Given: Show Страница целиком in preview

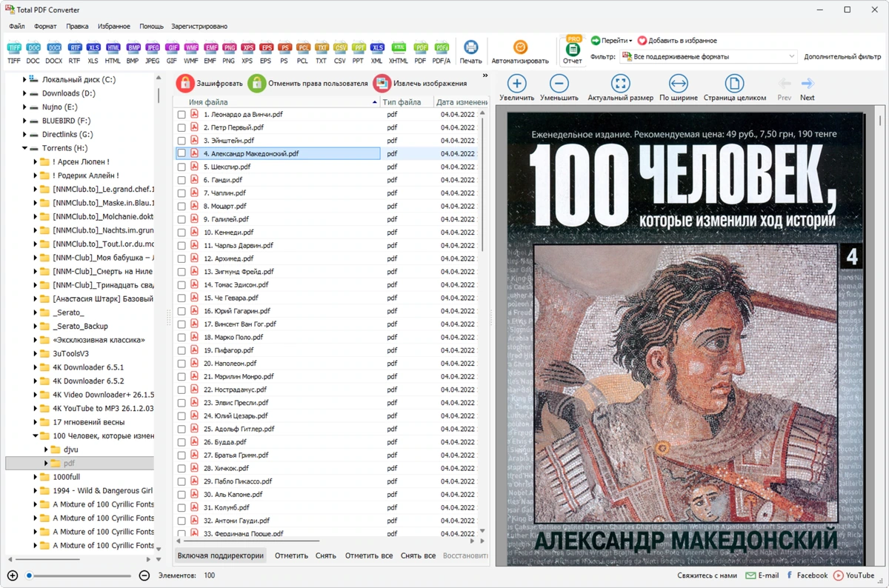Looking at the screenshot, I should [735, 88].
